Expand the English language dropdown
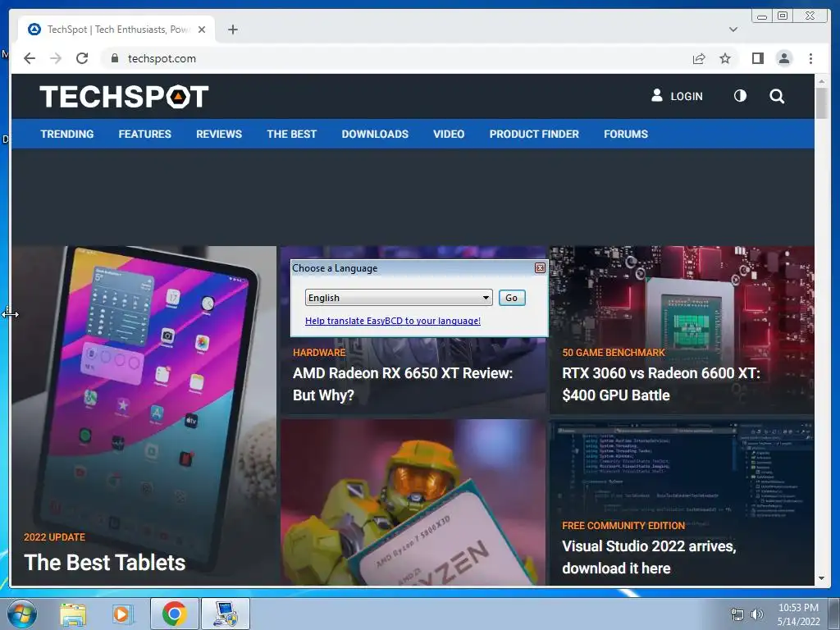Image resolution: width=840 pixels, height=630 pixels. pos(399,297)
